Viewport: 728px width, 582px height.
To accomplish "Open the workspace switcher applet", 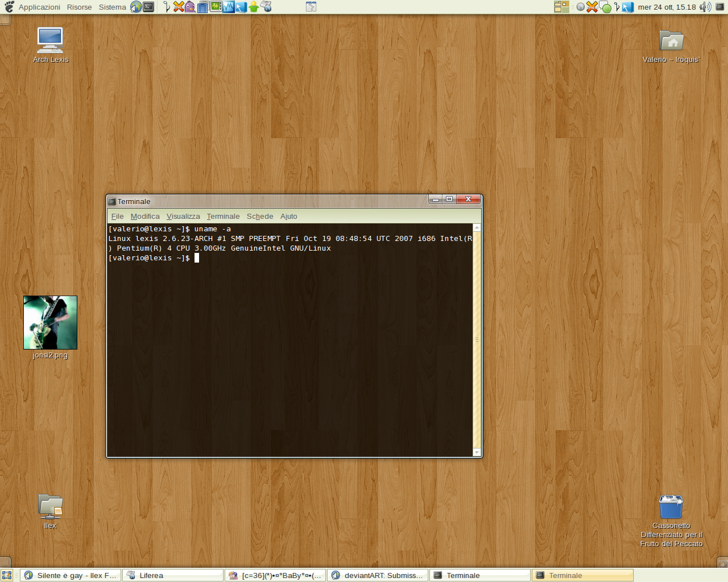I will [561, 7].
